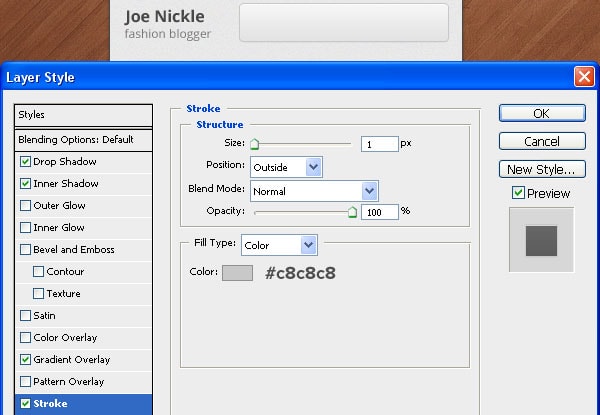The width and height of the screenshot is (600, 415).
Task: Open Blending Options: Default
Action: (83, 140)
